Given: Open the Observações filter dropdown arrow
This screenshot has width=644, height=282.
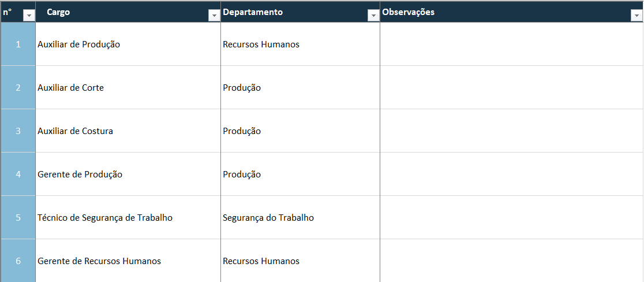Looking at the screenshot, I should coord(636,16).
